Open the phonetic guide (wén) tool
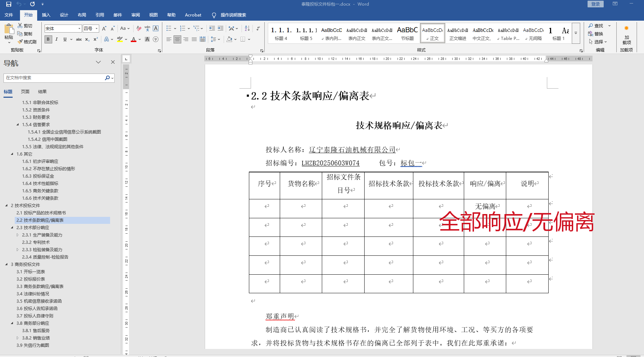This screenshot has height=357, width=644. [x=148, y=29]
